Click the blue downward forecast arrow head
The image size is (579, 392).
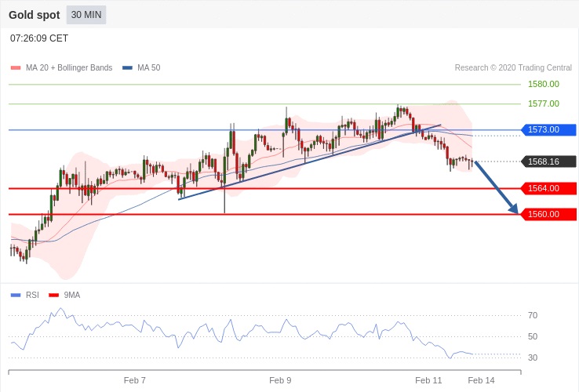click(515, 209)
